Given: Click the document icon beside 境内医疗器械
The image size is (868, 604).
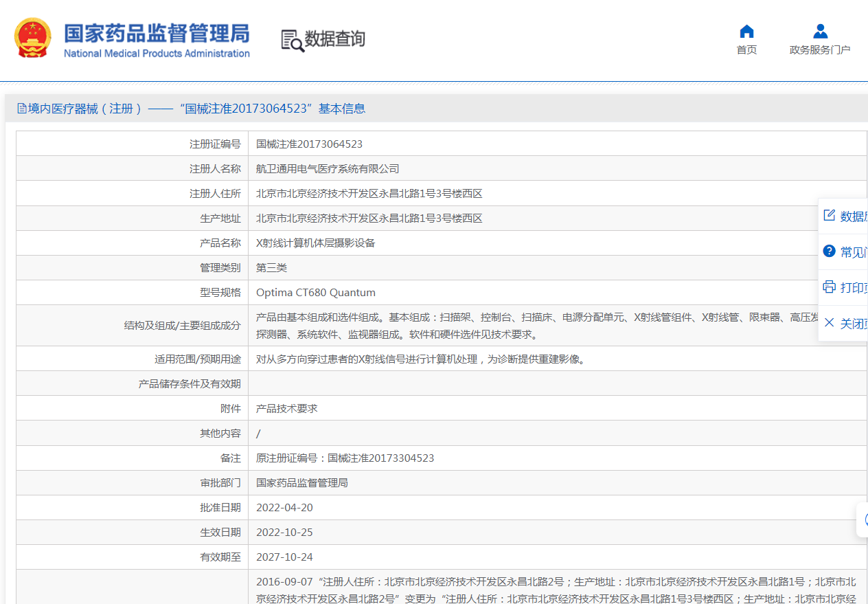Looking at the screenshot, I should pos(22,109).
